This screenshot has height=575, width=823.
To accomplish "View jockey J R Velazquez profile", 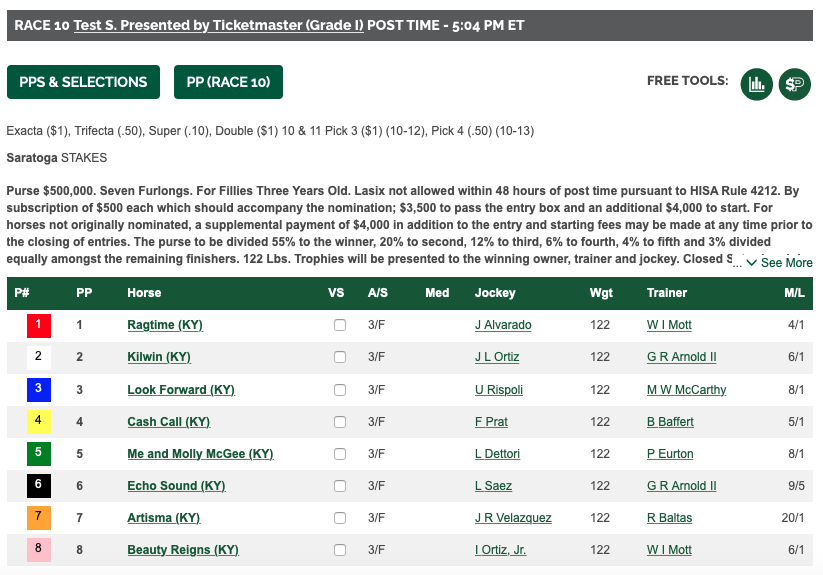I will (513, 518).
